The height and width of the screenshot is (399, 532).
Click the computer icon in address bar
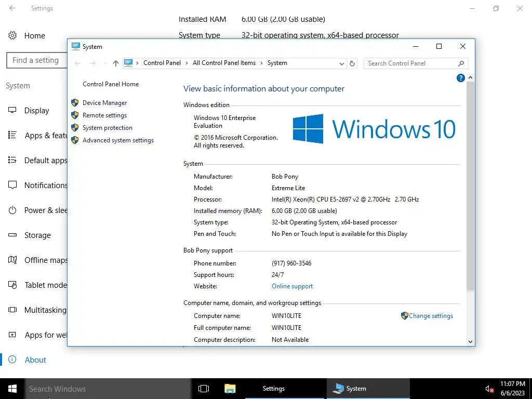(128, 63)
